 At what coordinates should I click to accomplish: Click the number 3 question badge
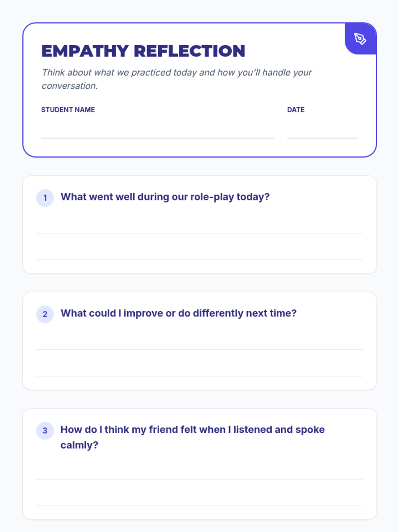pos(45,431)
